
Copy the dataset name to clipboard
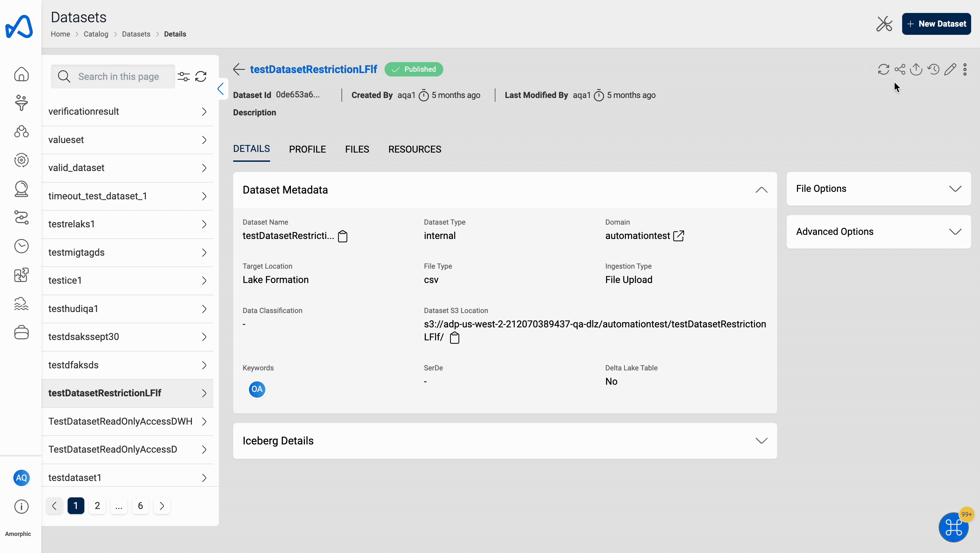coord(343,236)
